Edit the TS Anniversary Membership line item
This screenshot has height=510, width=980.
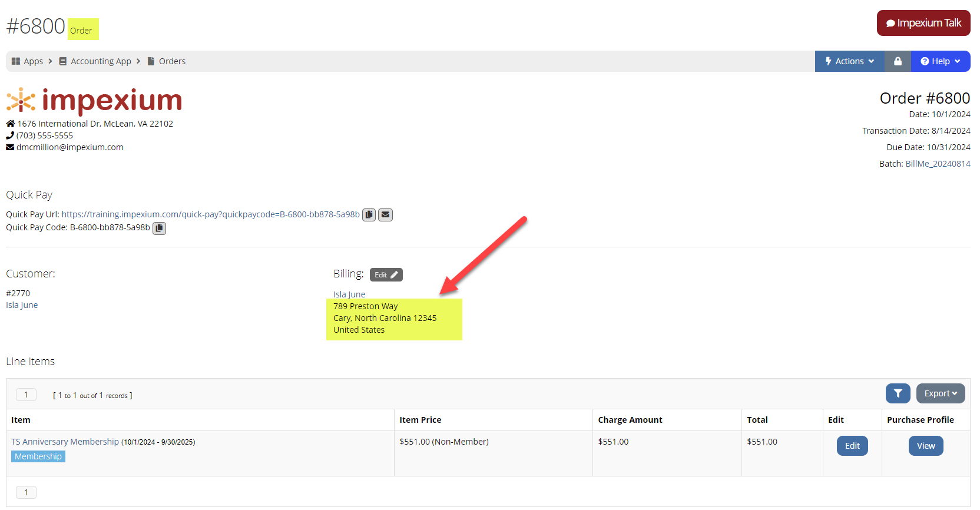[x=852, y=446]
